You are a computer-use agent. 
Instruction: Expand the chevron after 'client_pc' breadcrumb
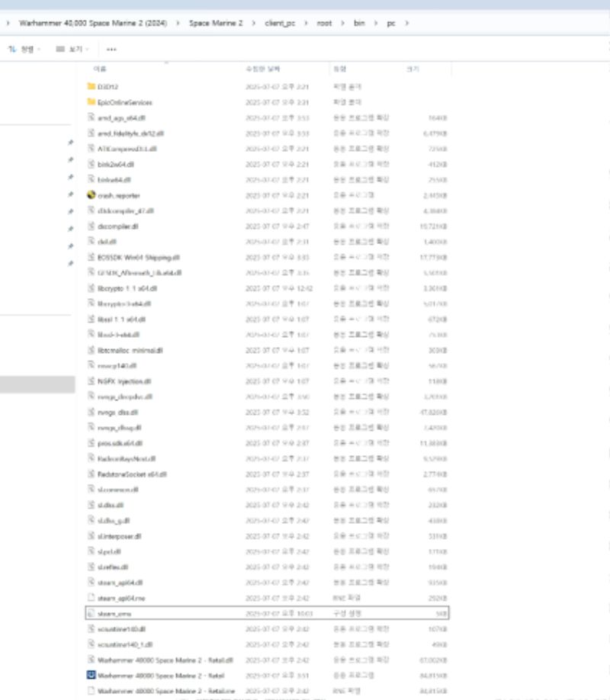306,23
